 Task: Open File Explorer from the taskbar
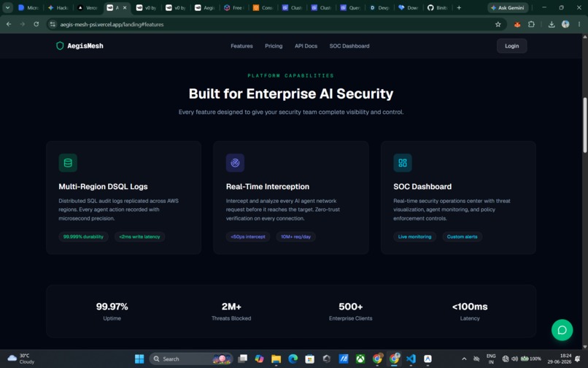[x=276, y=359]
